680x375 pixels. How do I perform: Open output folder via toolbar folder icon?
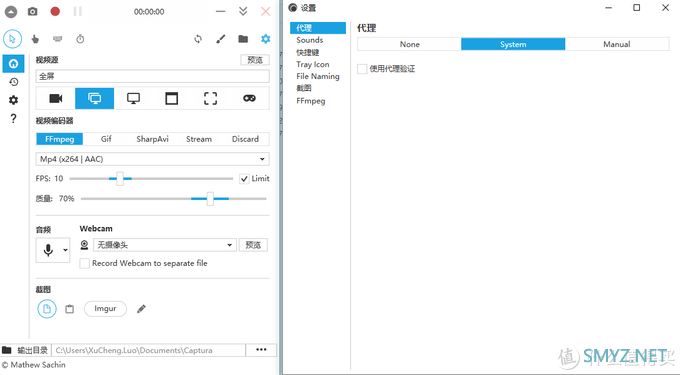point(243,39)
